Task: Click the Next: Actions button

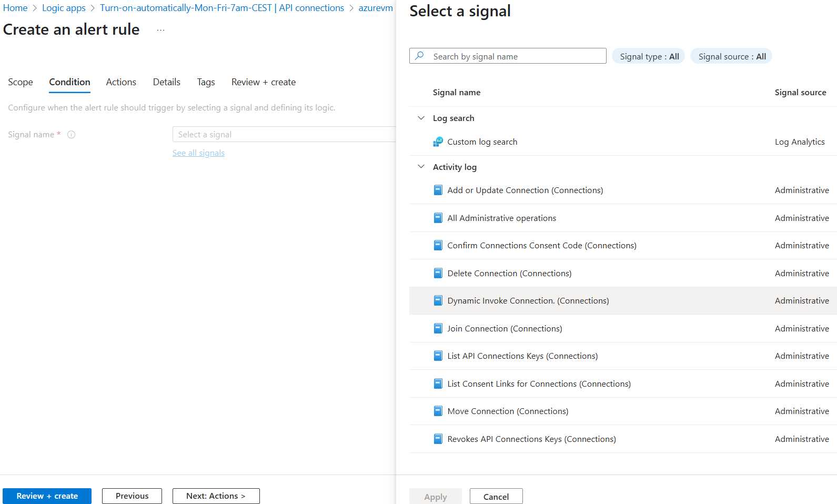Action: (216, 496)
